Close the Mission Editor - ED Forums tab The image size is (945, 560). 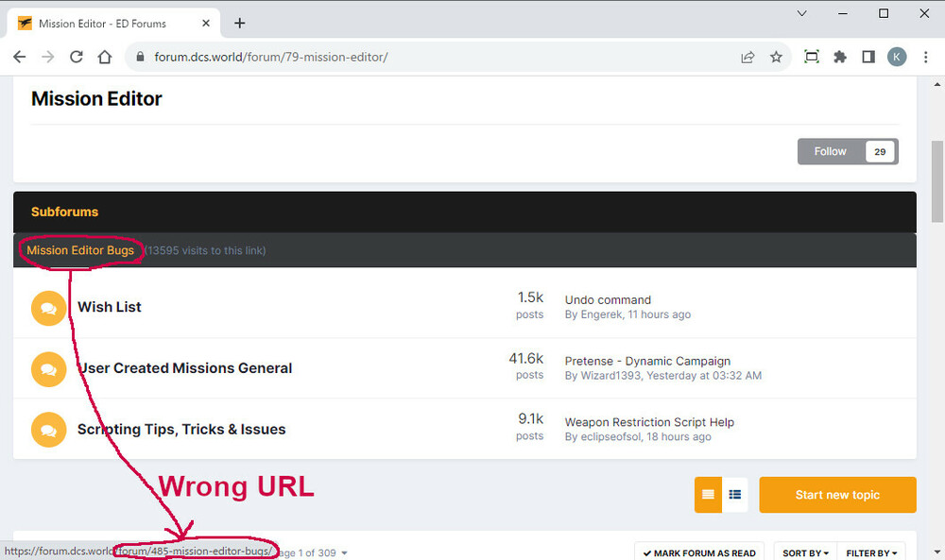205,23
